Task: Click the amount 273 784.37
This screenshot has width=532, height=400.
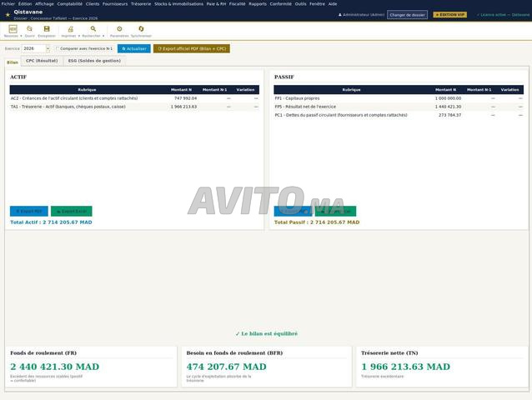Action: (450, 115)
